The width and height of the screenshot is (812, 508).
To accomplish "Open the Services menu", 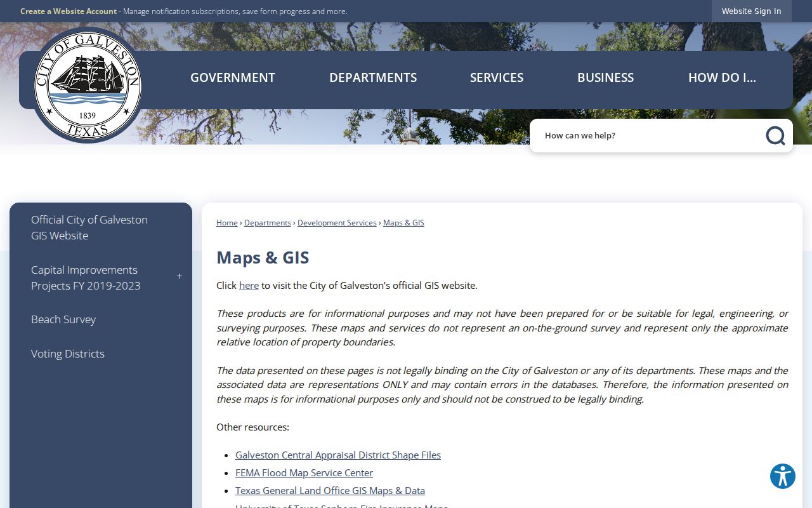I will (x=497, y=77).
